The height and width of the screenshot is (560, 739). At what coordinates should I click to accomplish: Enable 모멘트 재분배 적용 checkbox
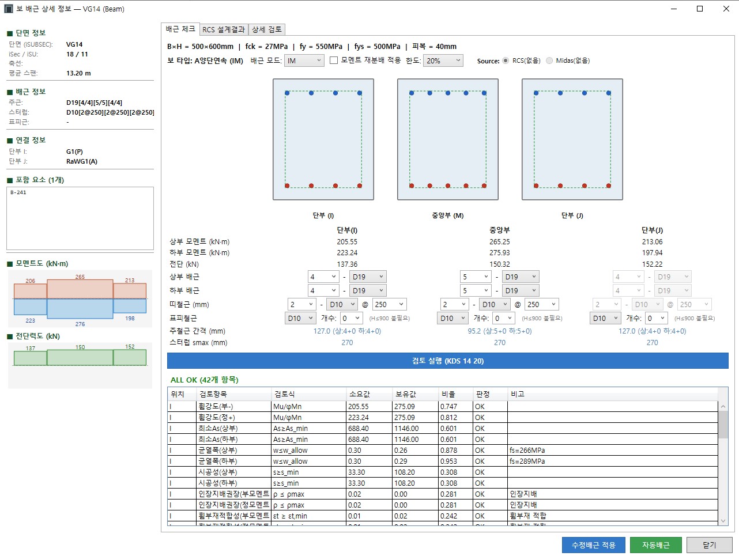[x=334, y=60]
